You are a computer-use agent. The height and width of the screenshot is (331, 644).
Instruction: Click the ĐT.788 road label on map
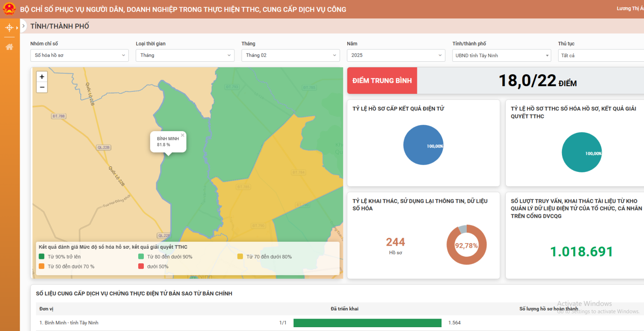58,116
